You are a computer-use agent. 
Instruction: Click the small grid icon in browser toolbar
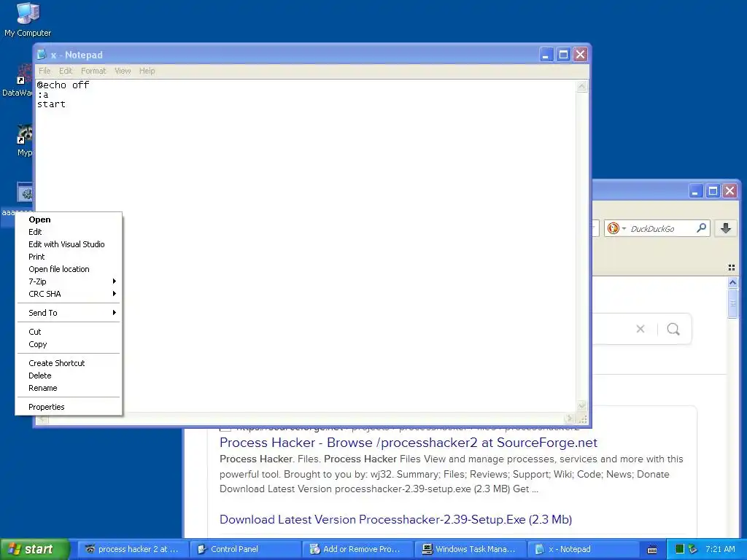[x=732, y=268]
